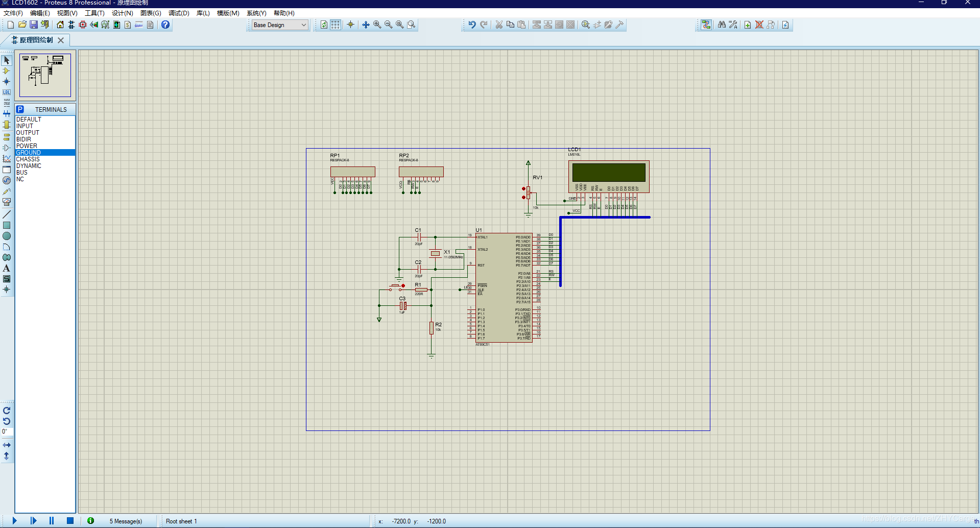Open the Bill of Materials icon
Image resolution: width=980 pixels, height=528 pixels.
coord(128,25)
